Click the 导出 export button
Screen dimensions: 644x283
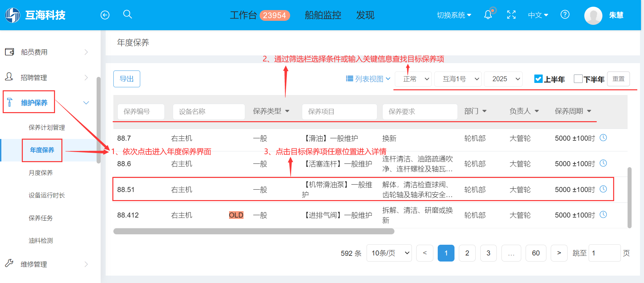127,79
